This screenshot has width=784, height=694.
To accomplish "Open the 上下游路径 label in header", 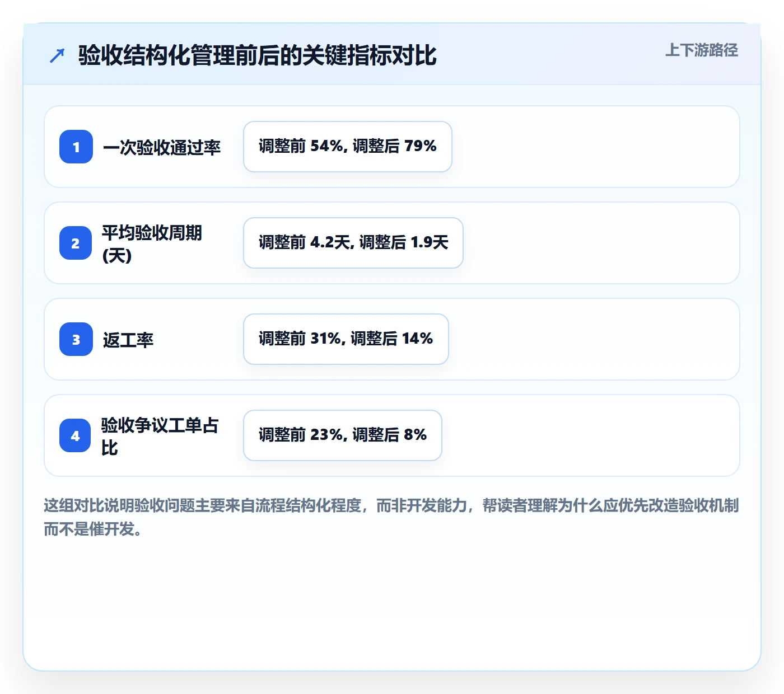I will point(701,50).
